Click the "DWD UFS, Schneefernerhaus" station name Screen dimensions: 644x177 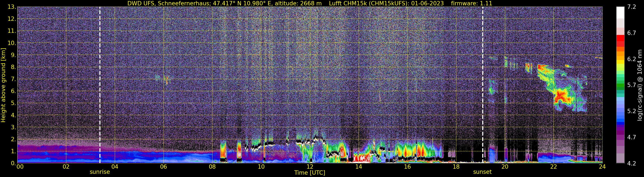pos(168,3)
